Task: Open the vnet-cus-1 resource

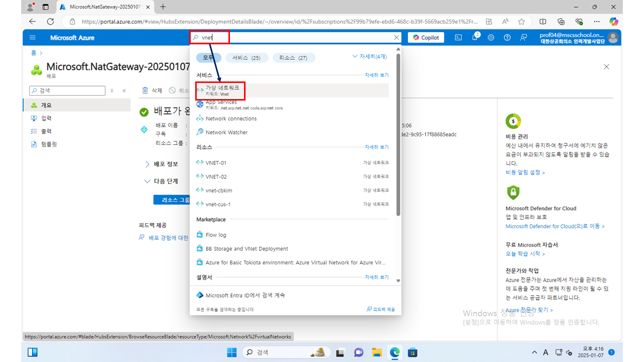Action: [x=292, y=204]
